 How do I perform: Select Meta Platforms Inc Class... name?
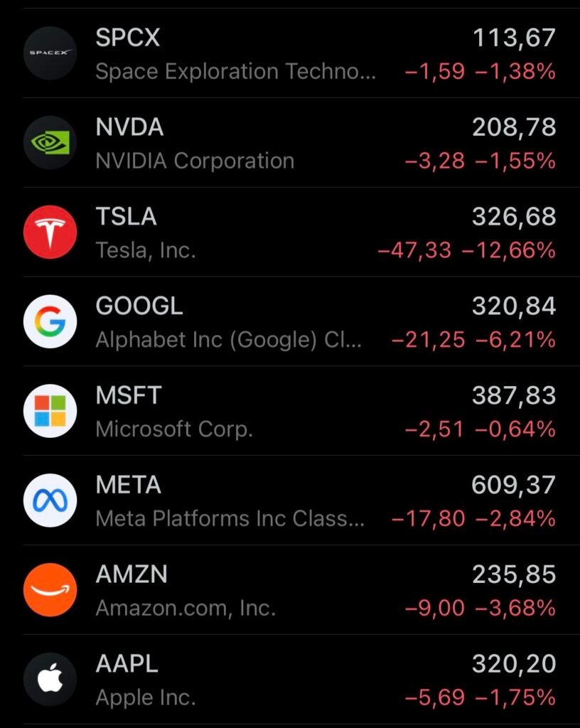pyautogui.click(x=230, y=518)
